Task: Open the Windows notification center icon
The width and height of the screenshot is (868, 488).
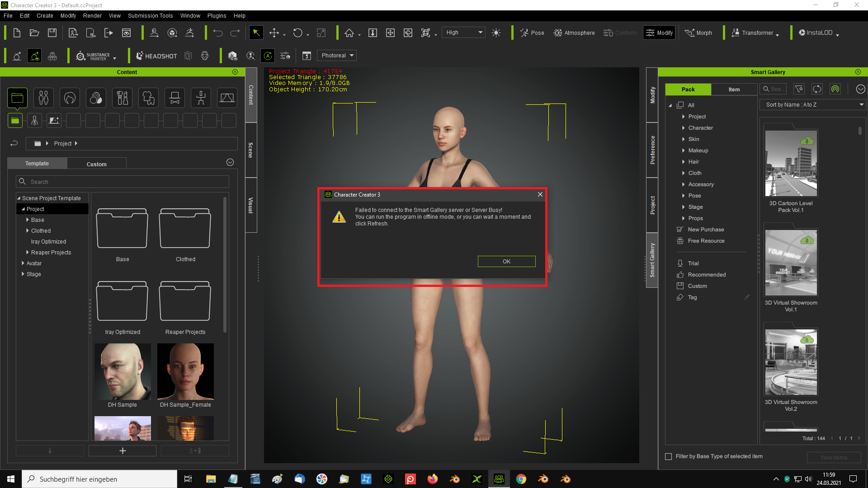Action: coord(853,479)
